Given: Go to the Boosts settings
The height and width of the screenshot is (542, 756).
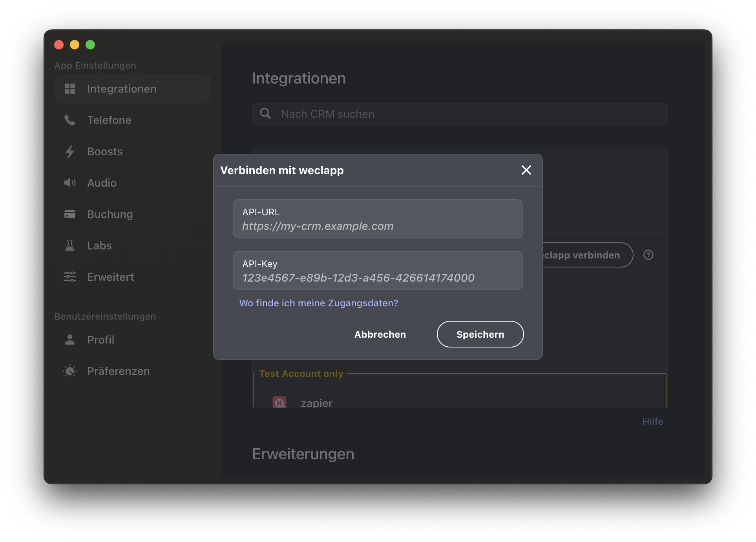Looking at the screenshot, I should [133, 151].
